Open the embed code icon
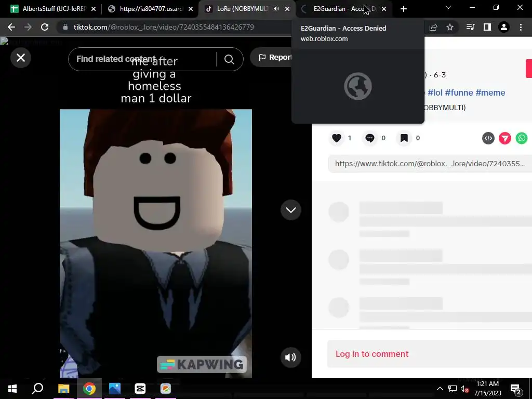532x399 pixels. click(488, 138)
